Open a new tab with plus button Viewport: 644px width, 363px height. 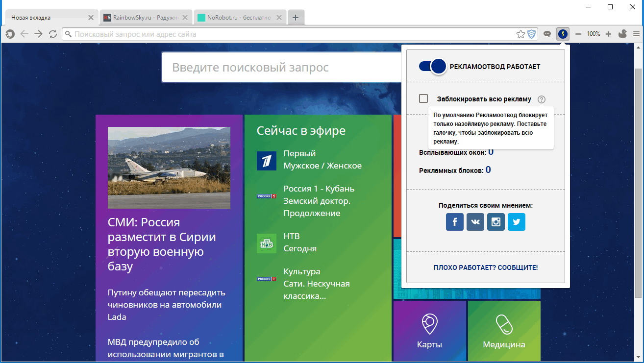point(296,18)
